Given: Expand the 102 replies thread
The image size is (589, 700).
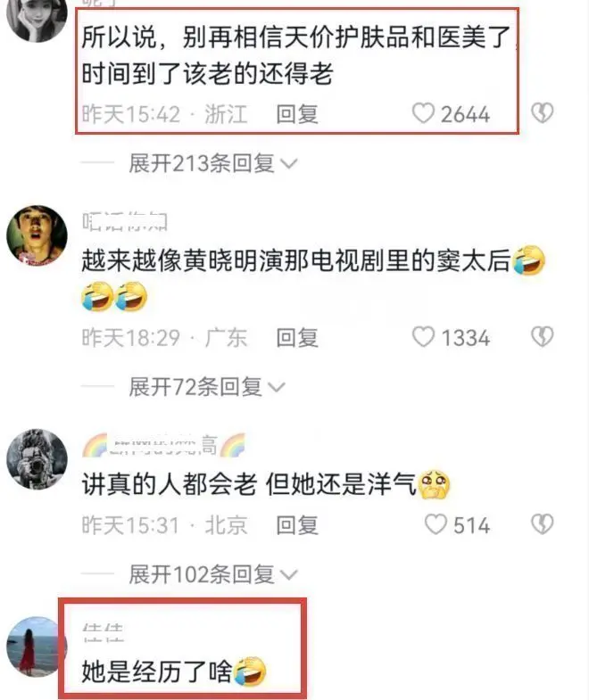Looking at the screenshot, I should click(212, 574).
